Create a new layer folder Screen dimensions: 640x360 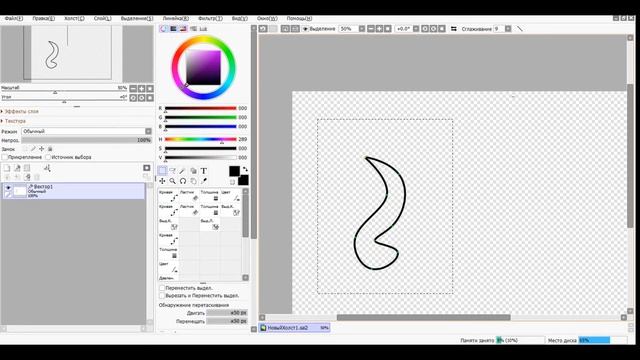27,168
